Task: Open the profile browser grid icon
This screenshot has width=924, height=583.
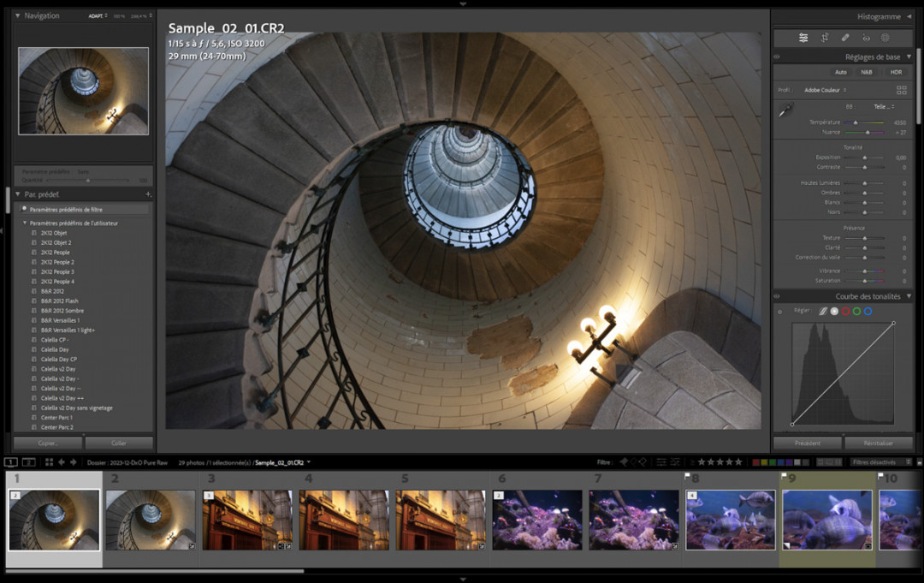Action: click(x=902, y=90)
